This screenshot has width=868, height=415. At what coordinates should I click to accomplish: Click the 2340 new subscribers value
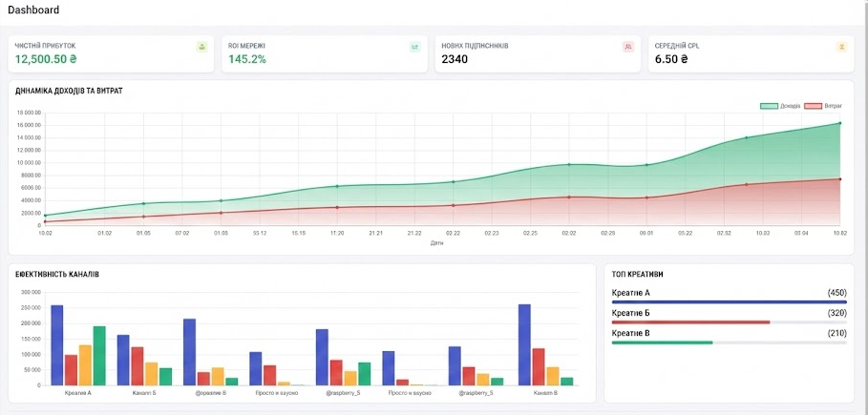[457, 59]
